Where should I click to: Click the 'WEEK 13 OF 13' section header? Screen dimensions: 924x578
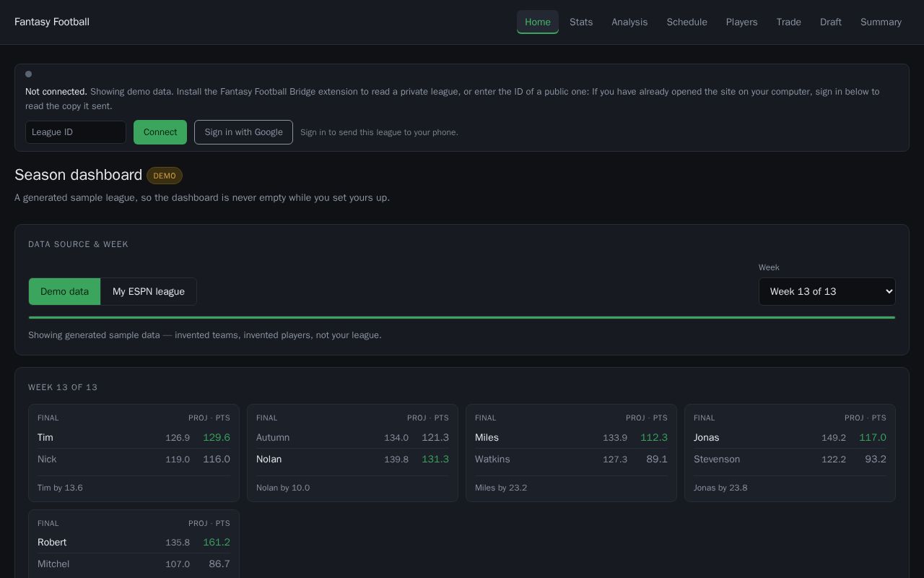[x=63, y=387]
